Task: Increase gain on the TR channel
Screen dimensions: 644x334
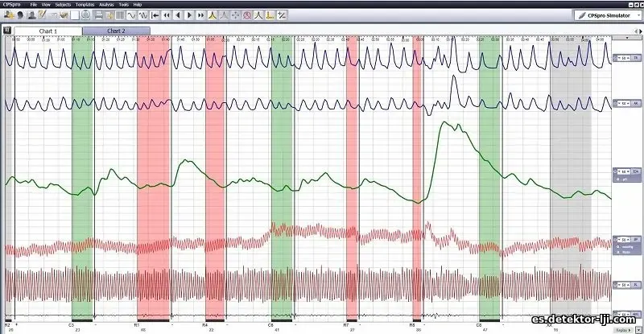Action: 629,58
